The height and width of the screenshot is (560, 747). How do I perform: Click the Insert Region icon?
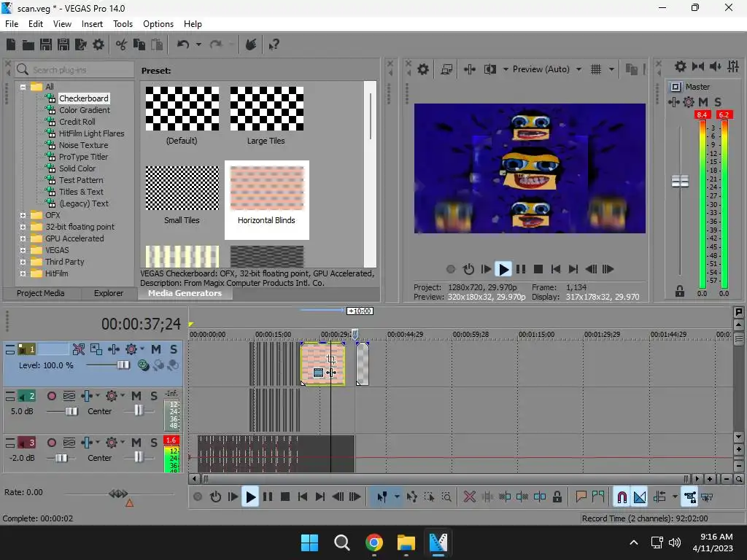pos(598,497)
